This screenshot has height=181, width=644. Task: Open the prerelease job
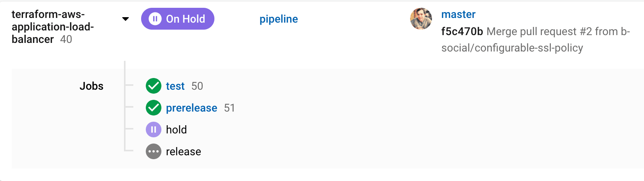click(x=191, y=108)
